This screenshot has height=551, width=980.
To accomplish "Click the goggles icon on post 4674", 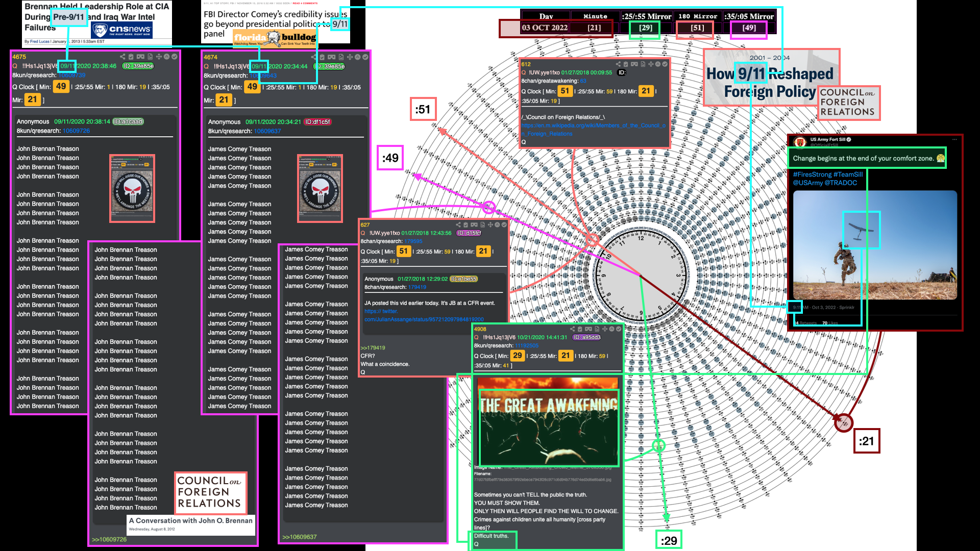I will 331,57.
